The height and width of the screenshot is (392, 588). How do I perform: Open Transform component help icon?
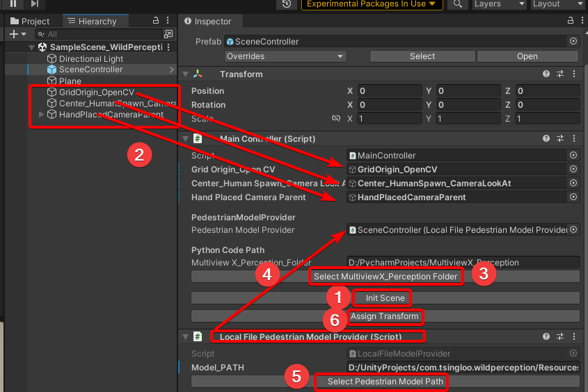(x=546, y=74)
